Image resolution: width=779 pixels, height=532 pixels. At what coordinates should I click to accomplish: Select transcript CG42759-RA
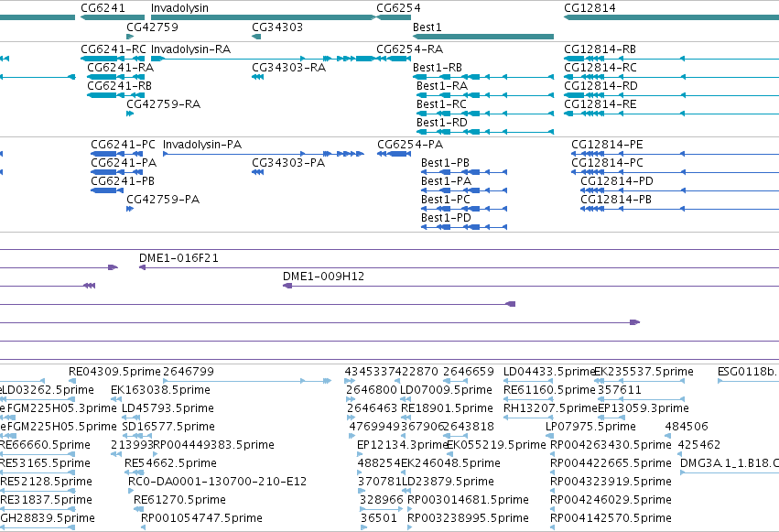pyautogui.click(x=164, y=104)
